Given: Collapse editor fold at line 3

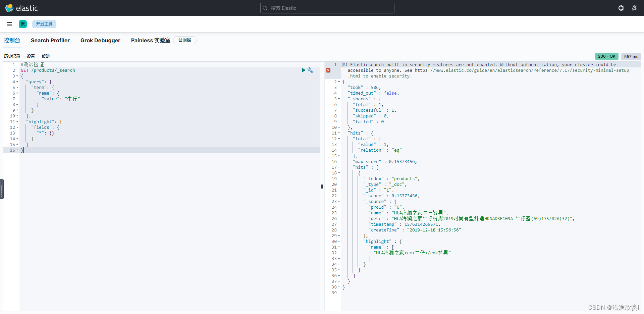Looking at the screenshot, I should click(17, 76).
